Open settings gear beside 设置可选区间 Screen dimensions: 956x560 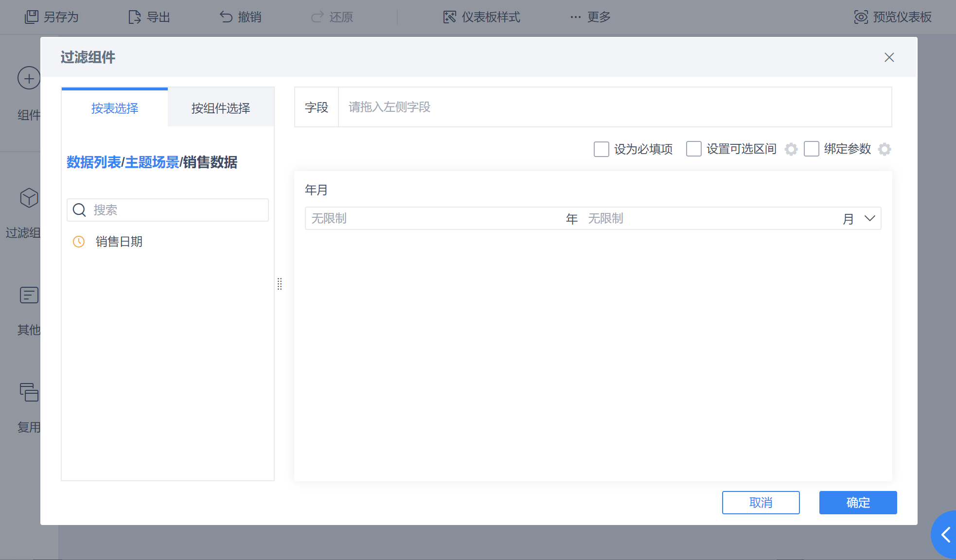click(791, 149)
